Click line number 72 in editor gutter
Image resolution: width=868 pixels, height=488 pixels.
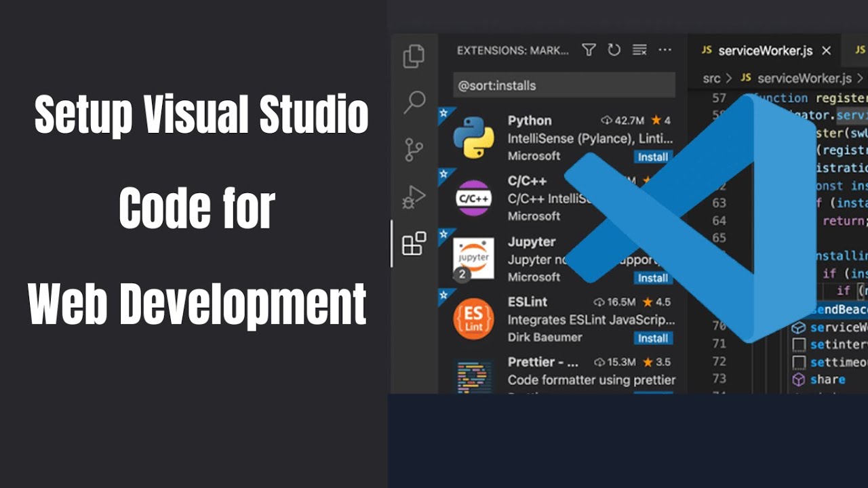[719, 361]
